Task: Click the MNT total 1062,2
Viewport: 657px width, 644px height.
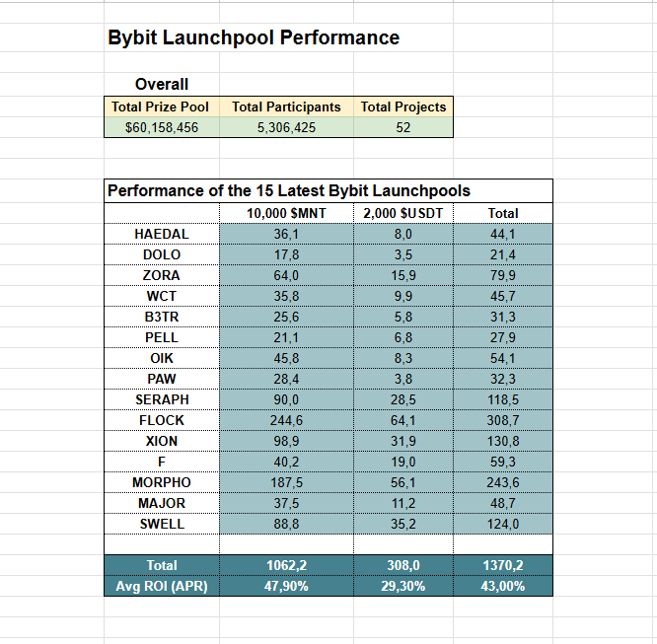Action: (286, 565)
